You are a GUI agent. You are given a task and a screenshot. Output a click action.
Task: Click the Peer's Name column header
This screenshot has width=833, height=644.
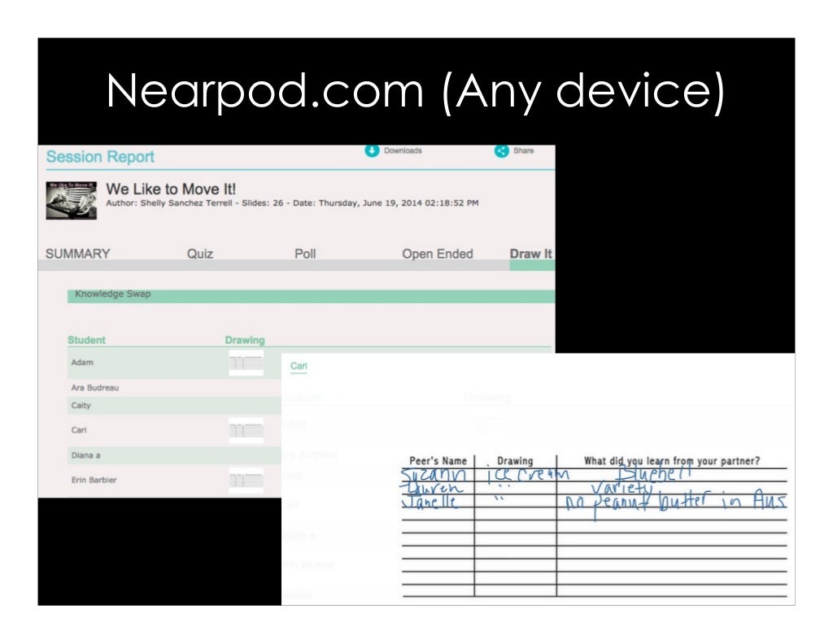(438, 461)
